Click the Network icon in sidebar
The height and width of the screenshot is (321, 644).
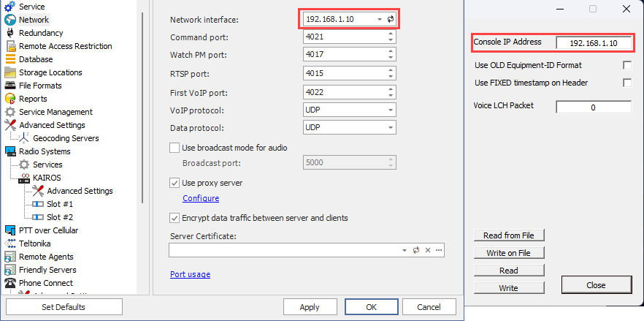(x=10, y=20)
